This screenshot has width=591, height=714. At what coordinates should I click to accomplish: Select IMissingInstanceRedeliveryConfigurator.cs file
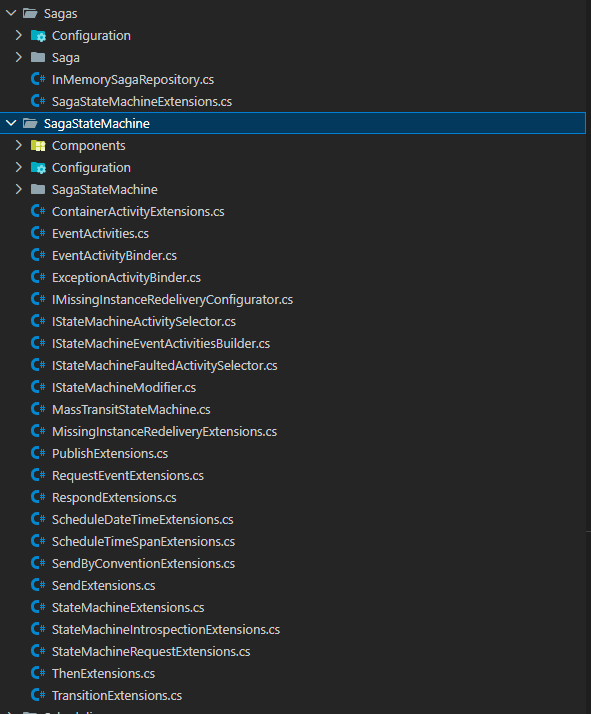(x=173, y=300)
